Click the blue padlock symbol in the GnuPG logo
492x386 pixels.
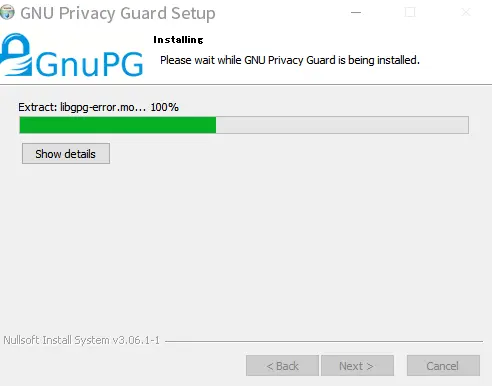point(16,54)
